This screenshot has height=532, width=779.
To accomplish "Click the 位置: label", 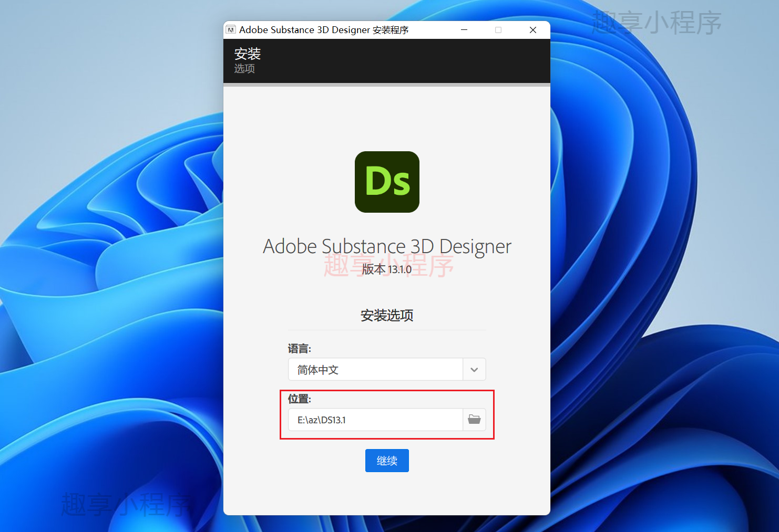I will (300, 399).
